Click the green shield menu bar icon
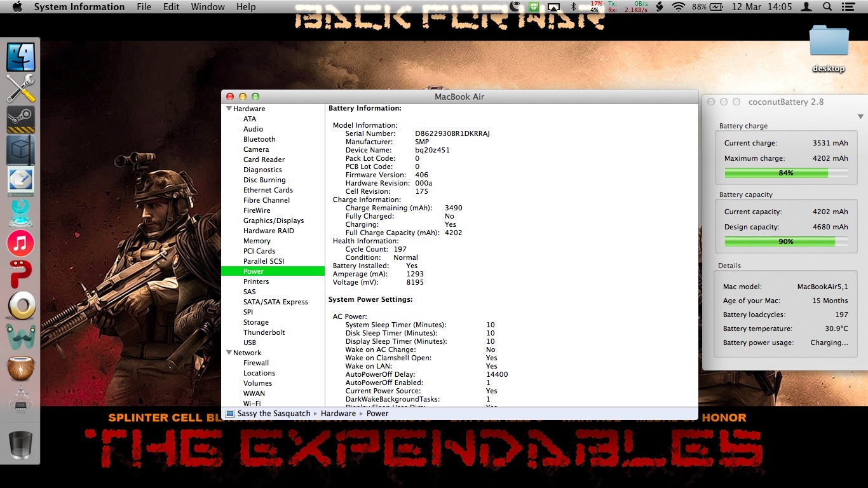The width and height of the screenshot is (868, 488). tap(534, 7)
